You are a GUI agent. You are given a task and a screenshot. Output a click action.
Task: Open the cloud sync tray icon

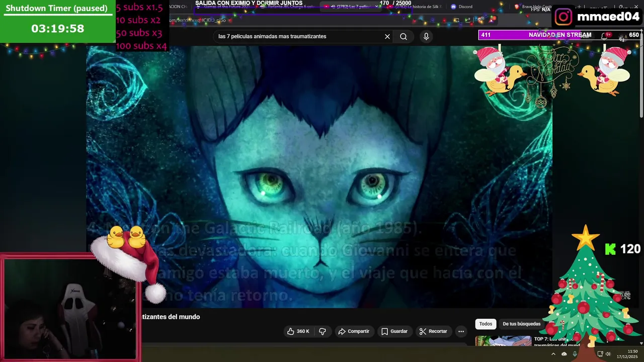(x=564, y=354)
